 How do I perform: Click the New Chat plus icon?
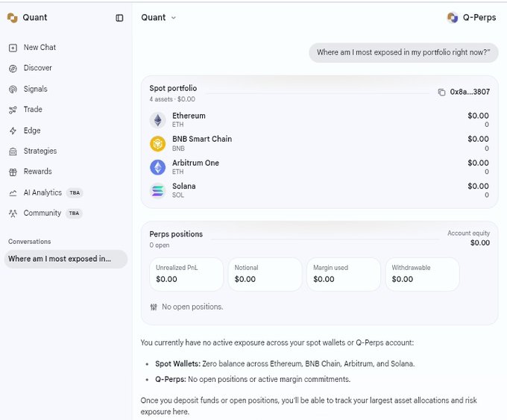click(13, 48)
